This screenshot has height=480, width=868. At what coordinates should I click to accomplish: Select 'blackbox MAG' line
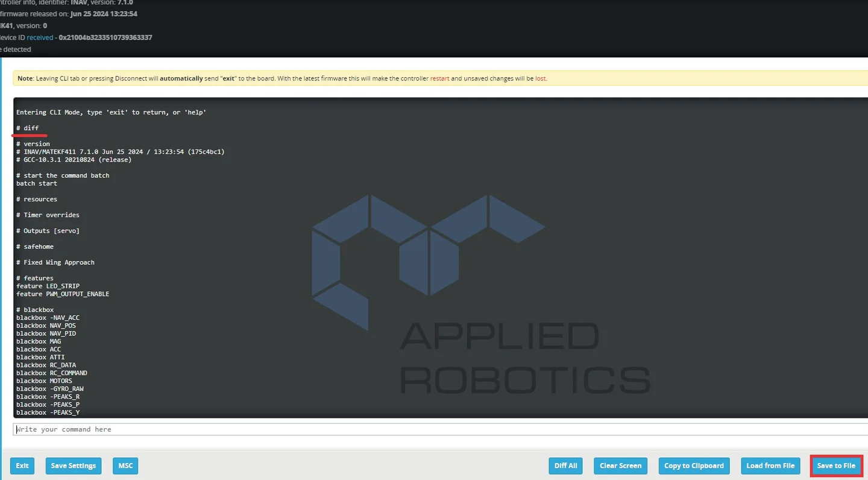pyautogui.click(x=39, y=341)
